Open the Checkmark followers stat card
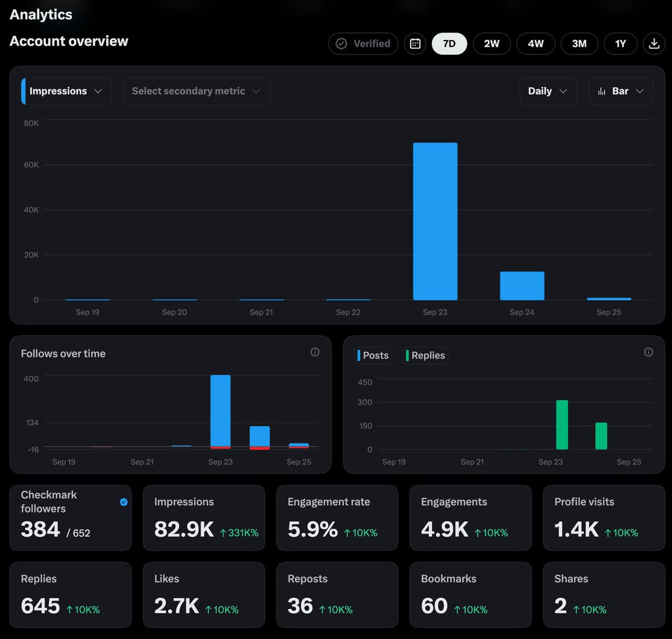 (71, 518)
